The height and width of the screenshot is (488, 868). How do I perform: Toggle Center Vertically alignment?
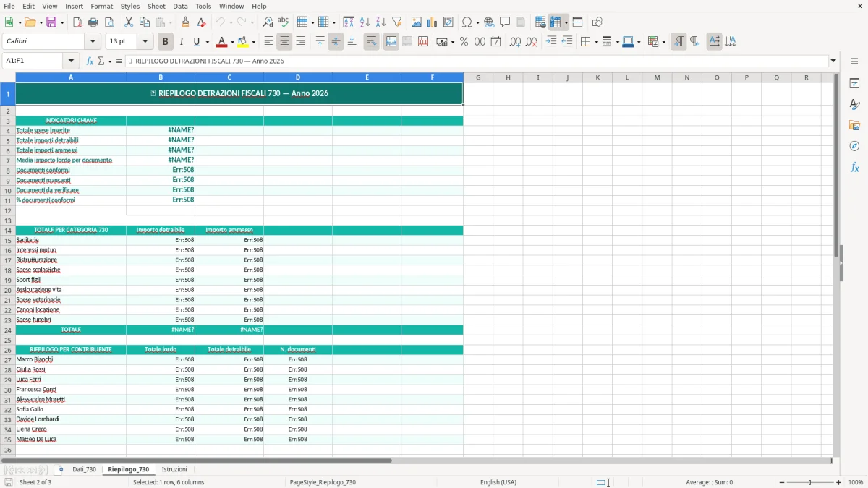(336, 42)
